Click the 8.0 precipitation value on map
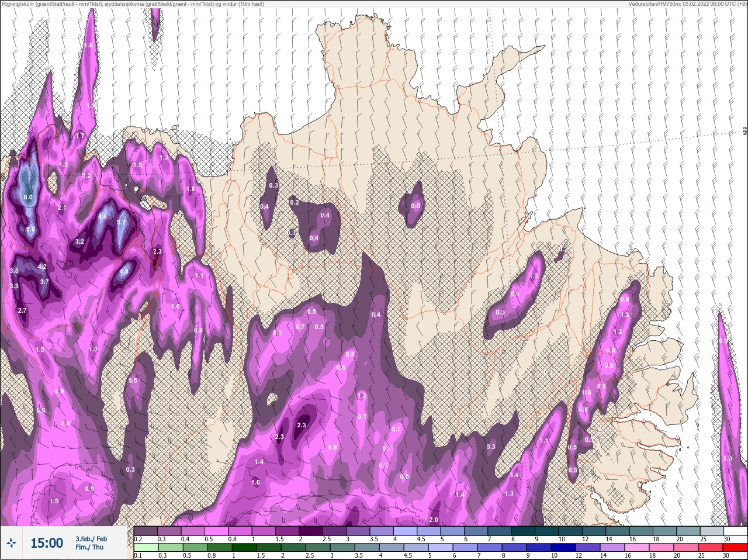Viewport: 748px width, 560px height. (x=28, y=198)
